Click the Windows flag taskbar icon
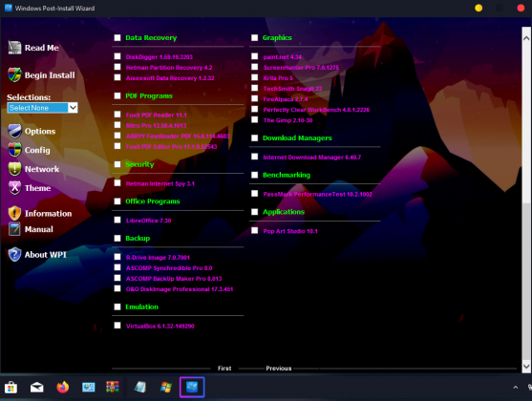532x401 pixels. pos(166,387)
